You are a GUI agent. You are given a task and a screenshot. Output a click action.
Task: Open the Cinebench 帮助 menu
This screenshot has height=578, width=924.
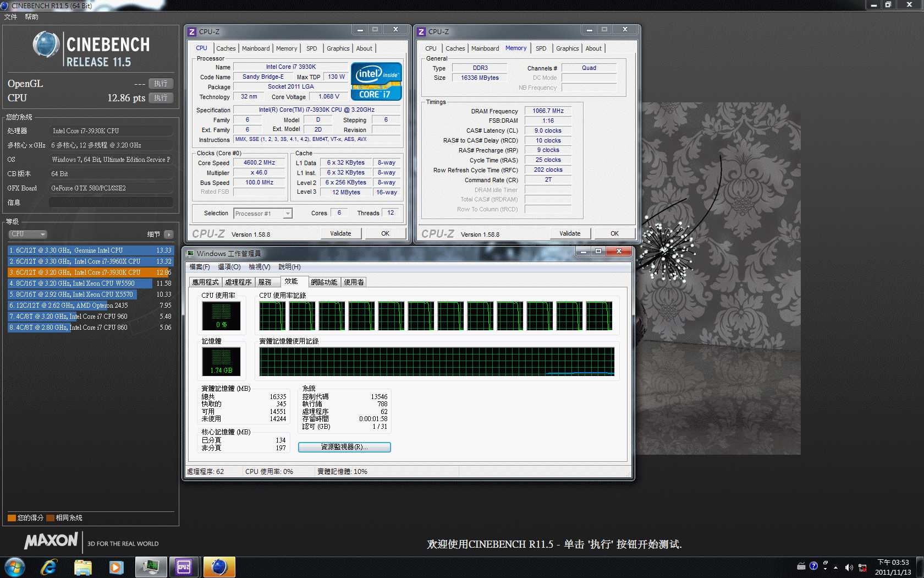click(x=31, y=17)
